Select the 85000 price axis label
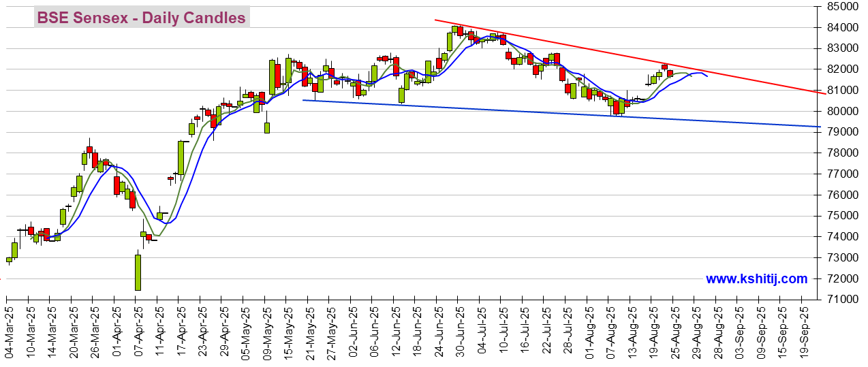The width and height of the screenshot is (868, 367). pos(841,7)
